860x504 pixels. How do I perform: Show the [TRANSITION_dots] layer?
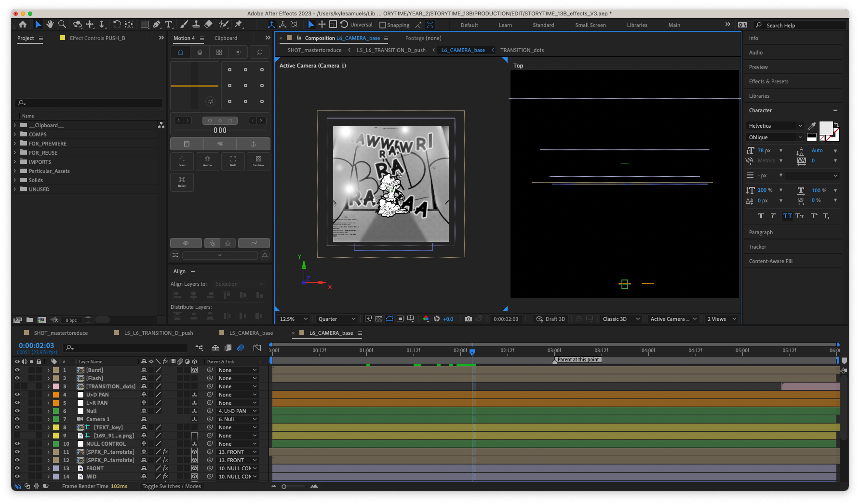17,386
